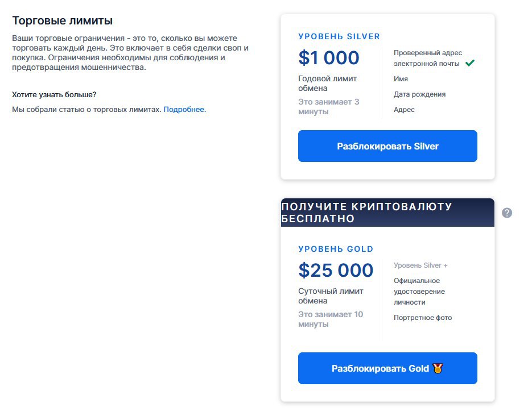532x416 pixels.
Task: Click the $1 000 limit amount
Action: (329, 57)
